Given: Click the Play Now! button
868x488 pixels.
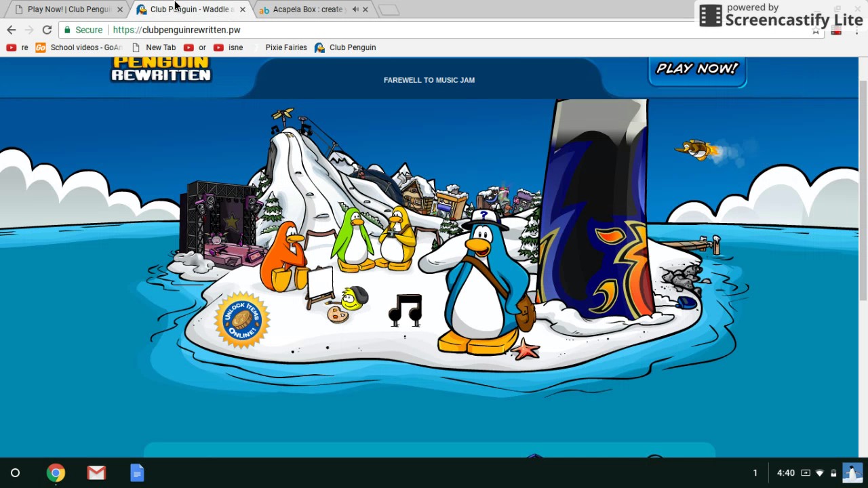Looking at the screenshot, I should pos(697,70).
